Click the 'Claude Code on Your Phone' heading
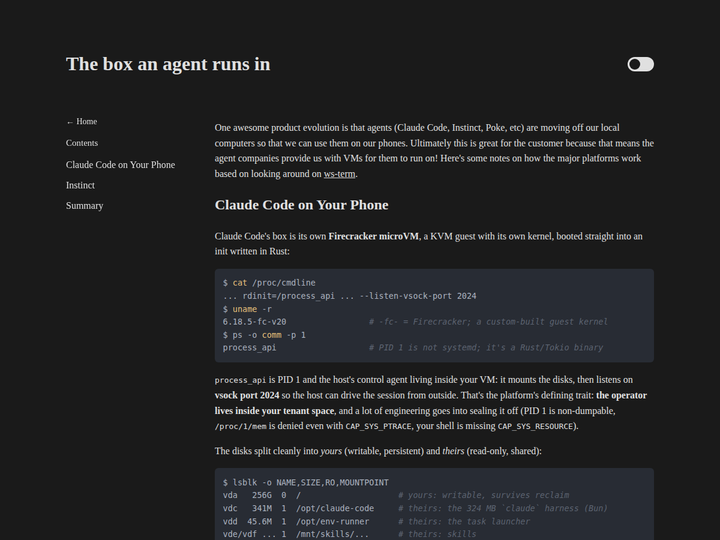 [302, 205]
